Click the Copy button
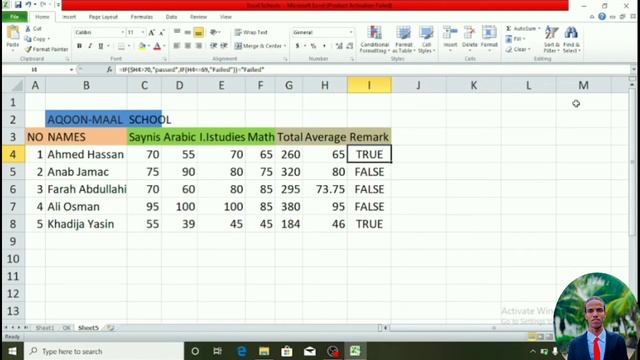Image resolution: width=640 pixels, height=360 pixels. pyautogui.click(x=36, y=39)
